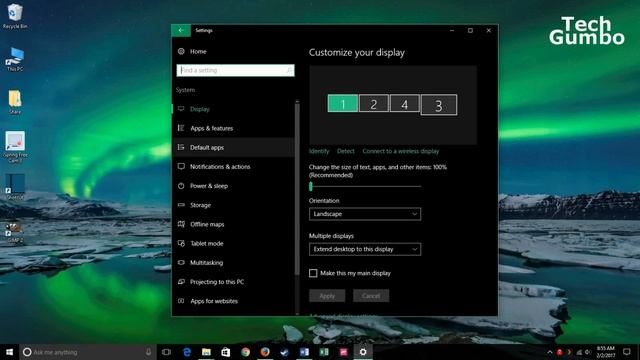640x360 pixels.
Task: Click the Power & sleep icon
Action: click(181, 186)
